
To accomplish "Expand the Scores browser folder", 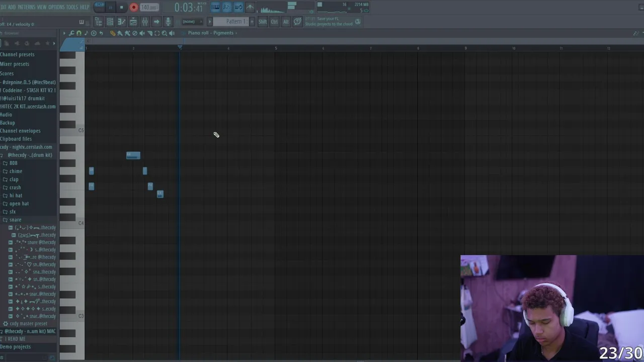I will (x=7, y=73).
